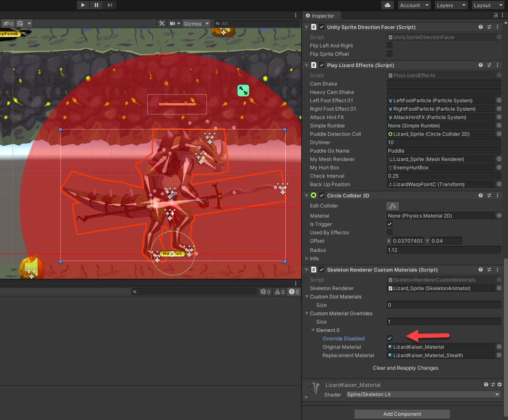This screenshot has height=420, width=508.
Task: Disable the Unity Sprite Direction Facer script checkbox
Action: pyautogui.click(x=322, y=27)
